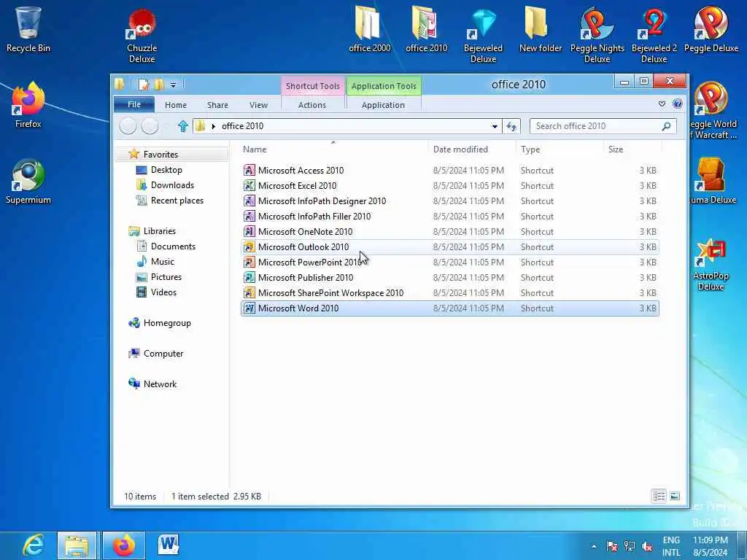Open the Share ribbon tab
747x560 pixels.
pyautogui.click(x=217, y=105)
